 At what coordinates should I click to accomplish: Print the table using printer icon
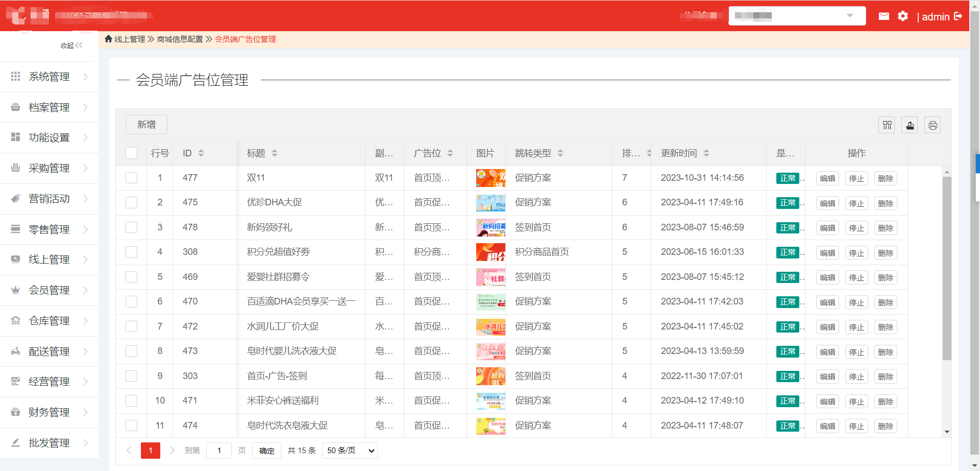point(933,125)
